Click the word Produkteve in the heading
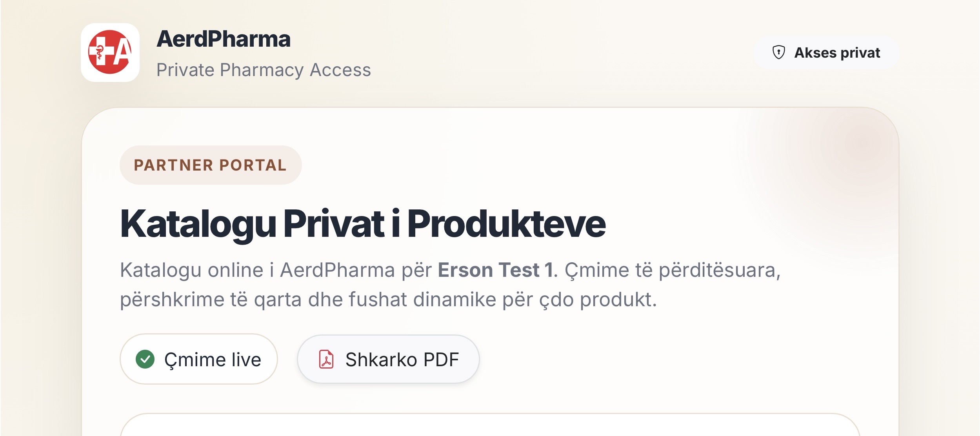This screenshot has height=436, width=980. pos(507,223)
